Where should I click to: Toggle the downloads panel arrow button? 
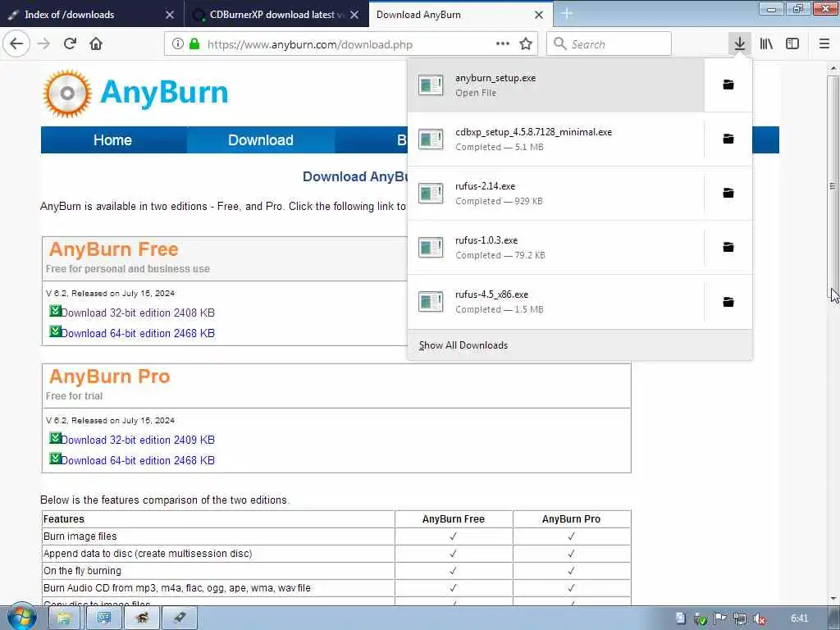(740, 44)
